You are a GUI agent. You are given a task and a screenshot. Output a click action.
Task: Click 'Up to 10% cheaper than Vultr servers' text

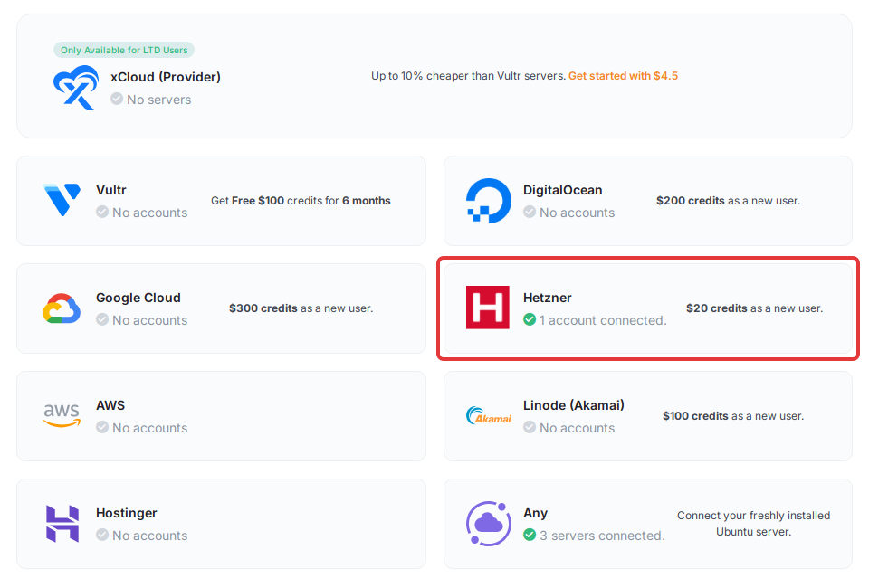(x=468, y=76)
